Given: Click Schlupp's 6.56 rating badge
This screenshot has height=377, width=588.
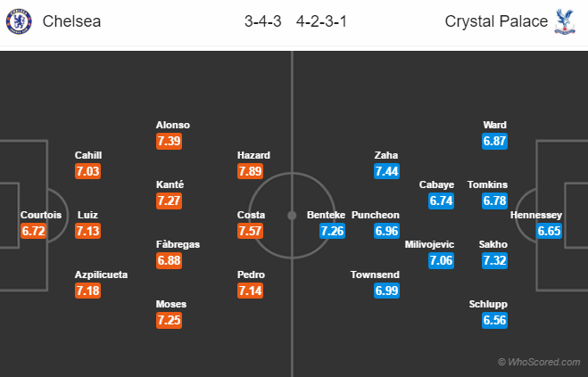Looking at the screenshot, I should tap(494, 320).
